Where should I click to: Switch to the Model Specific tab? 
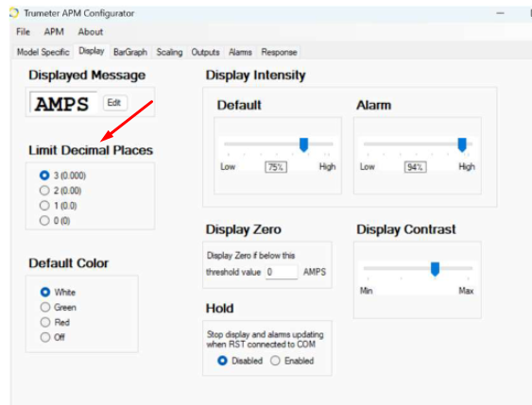click(x=43, y=52)
